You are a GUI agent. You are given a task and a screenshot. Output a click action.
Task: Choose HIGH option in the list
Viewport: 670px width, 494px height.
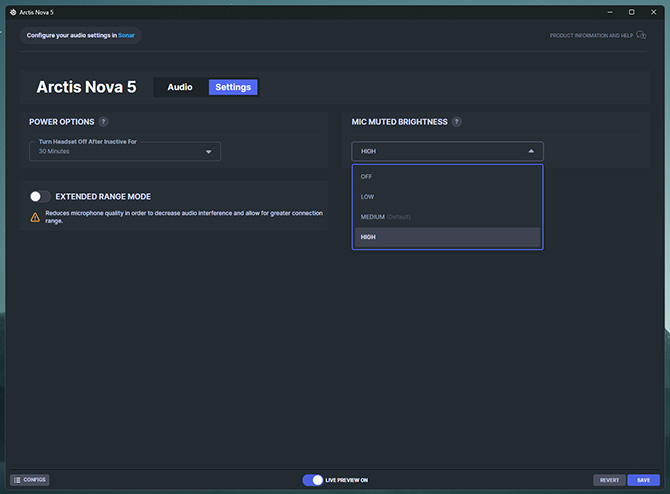[447, 237]
